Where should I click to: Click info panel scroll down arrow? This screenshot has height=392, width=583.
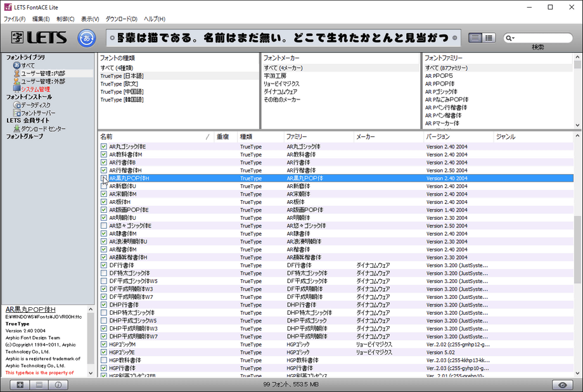pyautogui.click(x=91, y=373)
